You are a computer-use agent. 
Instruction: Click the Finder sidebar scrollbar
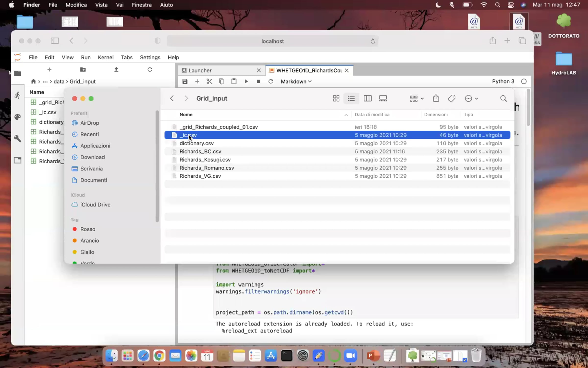[x=157, y=166]
